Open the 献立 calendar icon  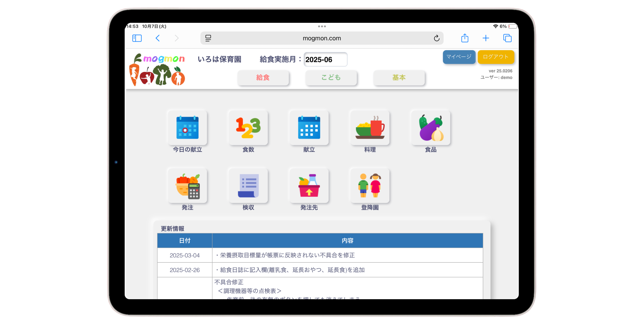coord(309,128)
